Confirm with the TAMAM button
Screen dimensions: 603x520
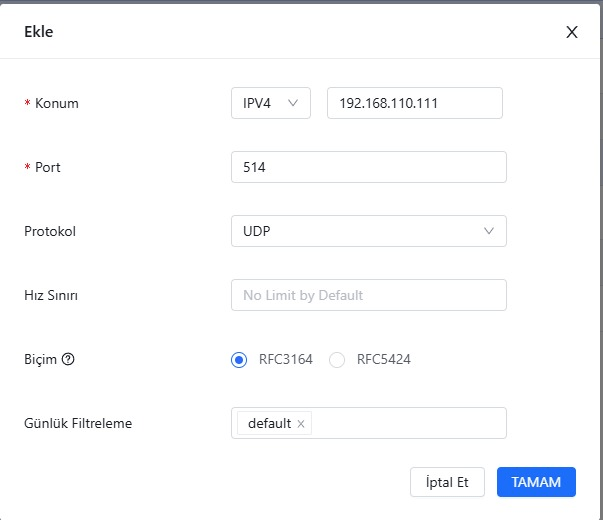click(536, 481)
